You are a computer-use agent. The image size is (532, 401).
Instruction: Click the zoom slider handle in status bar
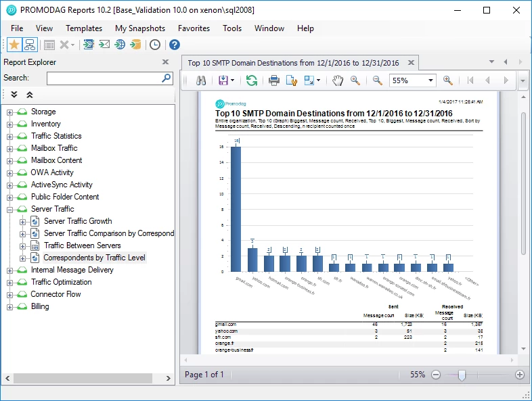click(x=462, y=375)
